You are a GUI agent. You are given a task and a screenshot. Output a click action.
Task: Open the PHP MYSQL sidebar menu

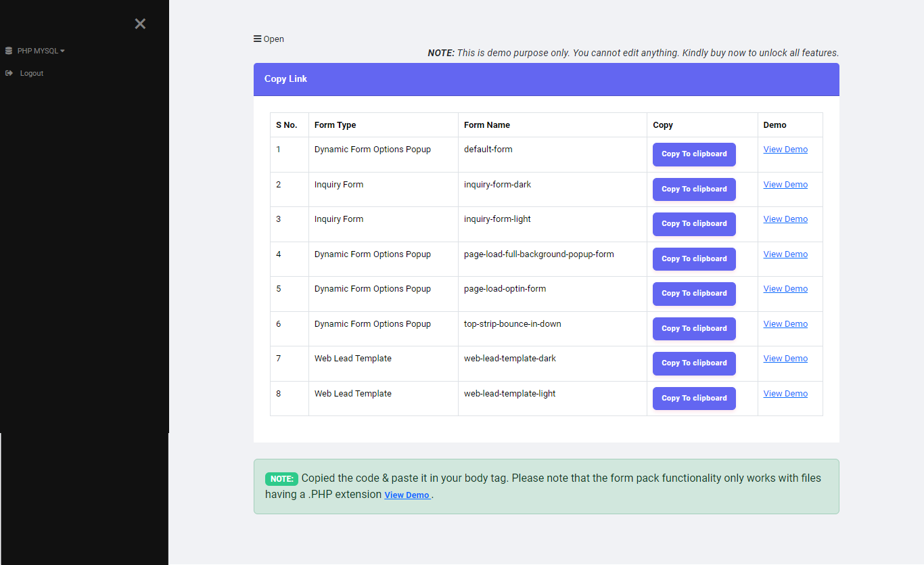coord(38,51)
